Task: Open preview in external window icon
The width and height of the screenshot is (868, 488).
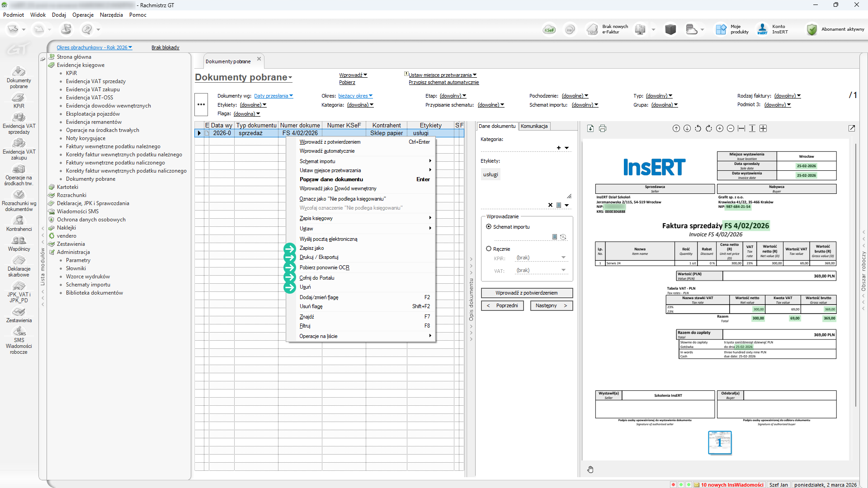Action: click(x=852, y=129)
